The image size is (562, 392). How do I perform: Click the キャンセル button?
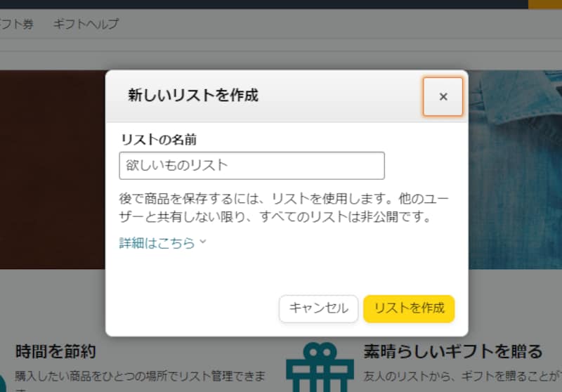pyautogui.click(x=318, y=308)
